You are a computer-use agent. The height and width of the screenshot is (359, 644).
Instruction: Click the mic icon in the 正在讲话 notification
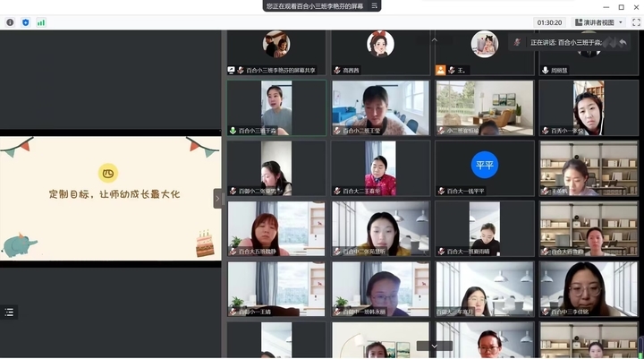click(x=517, y=42)
